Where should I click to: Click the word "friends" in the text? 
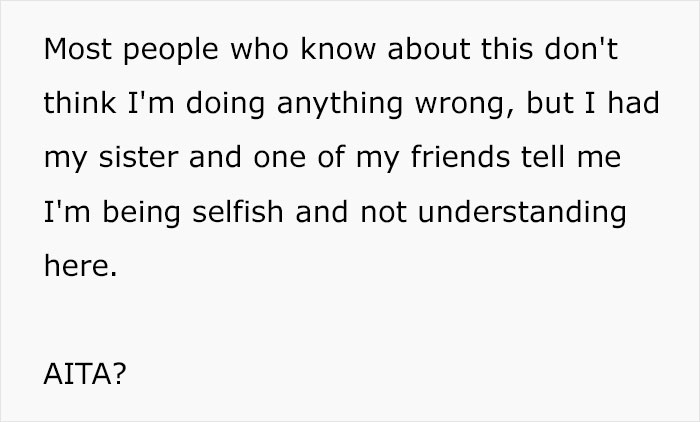click(x=460, y=157)
